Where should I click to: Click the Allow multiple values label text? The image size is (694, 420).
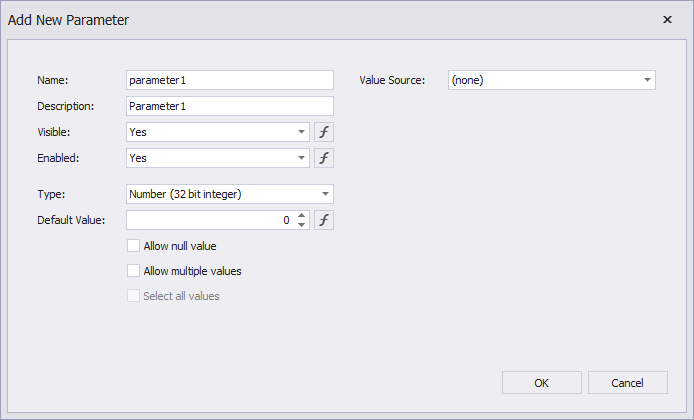pos(192,271)
